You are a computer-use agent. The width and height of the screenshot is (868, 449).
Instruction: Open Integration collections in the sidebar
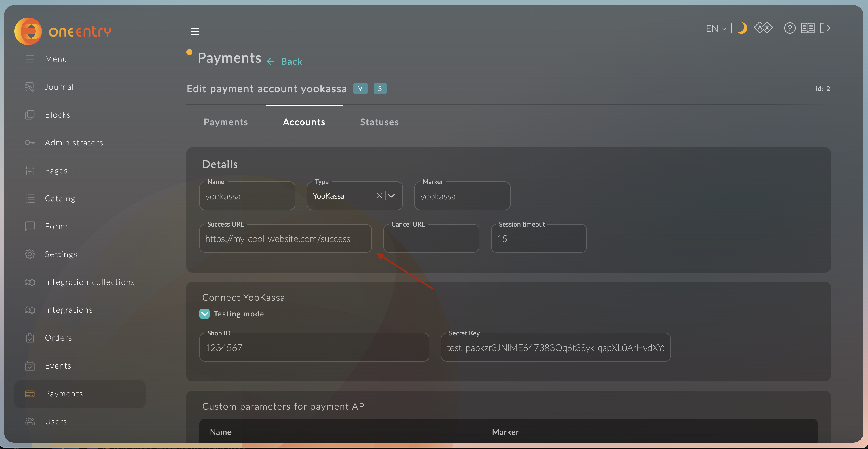coord(90,282)
